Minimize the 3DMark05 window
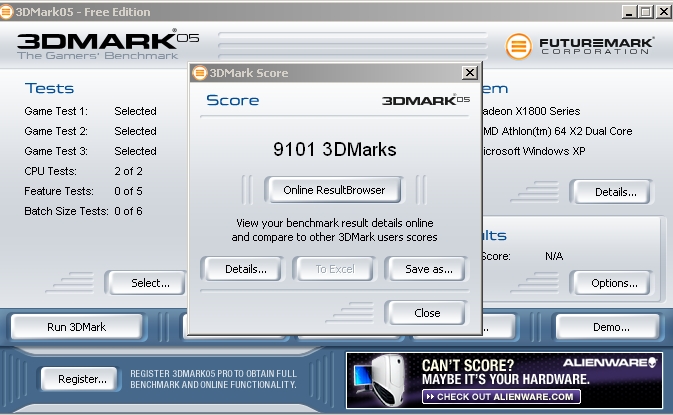The image size is (673, 415). point(628,12)
